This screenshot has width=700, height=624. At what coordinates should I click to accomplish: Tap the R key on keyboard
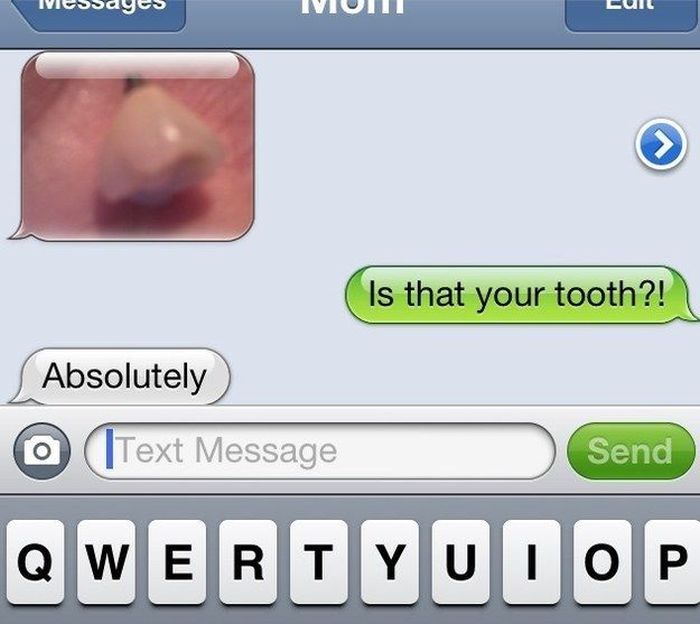click(x=248, y=562)
